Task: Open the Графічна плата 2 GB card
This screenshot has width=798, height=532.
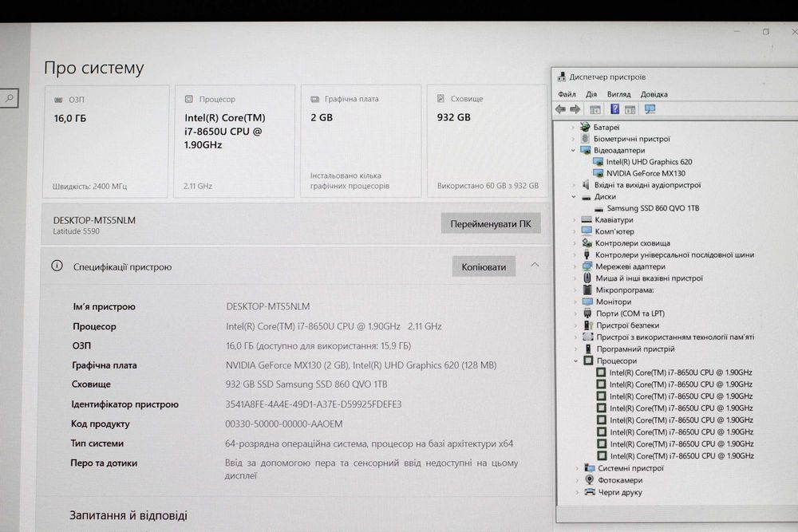Action: [x=361, y=140]
